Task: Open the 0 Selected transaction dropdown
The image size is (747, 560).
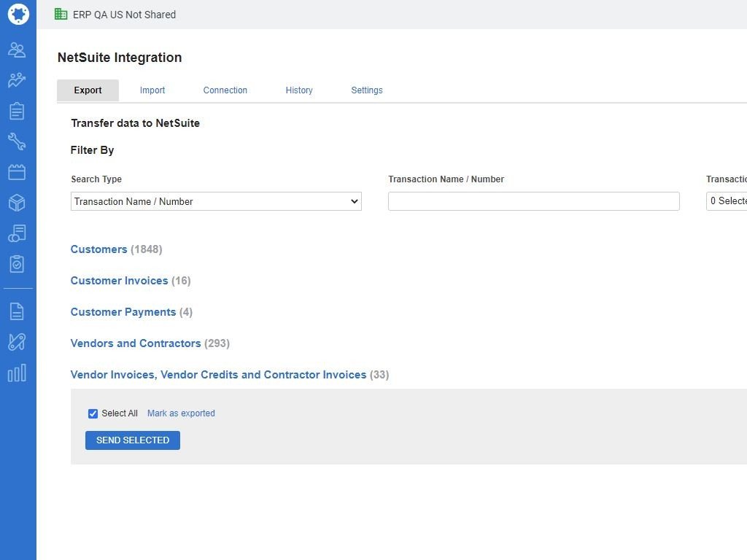Action: tap(727, 201)
